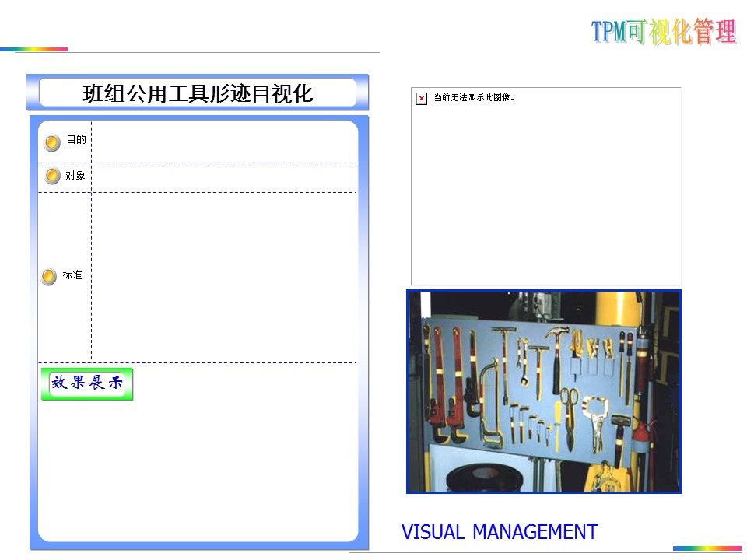
Task: Click the 当前无法显示此图像 message
Action: [474, 98]
